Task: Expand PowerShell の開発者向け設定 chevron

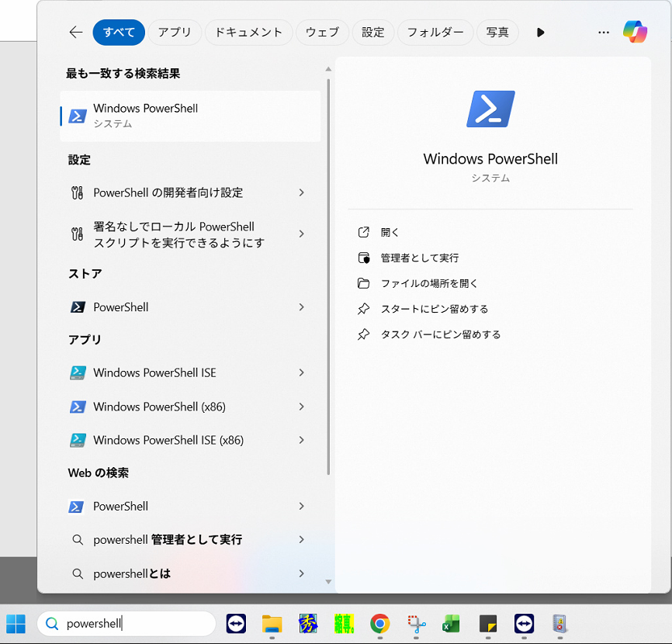Action: 301,192
